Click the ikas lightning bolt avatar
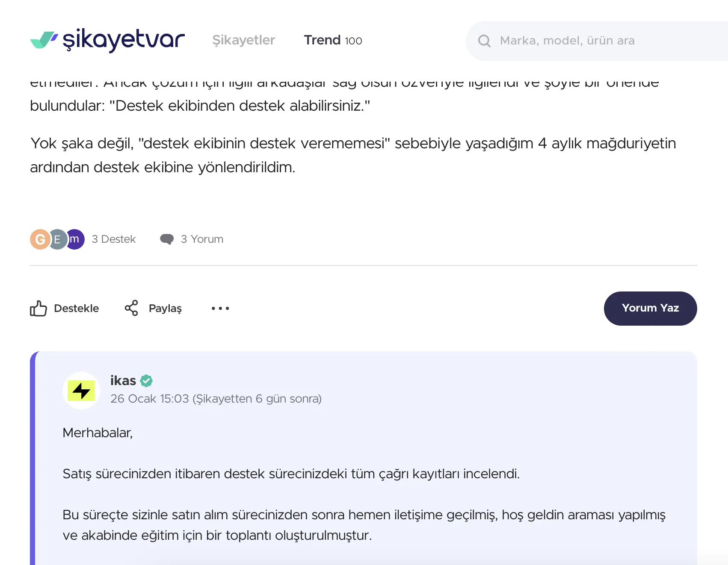Viewport: 728px width, 565px height. (81, 391)
